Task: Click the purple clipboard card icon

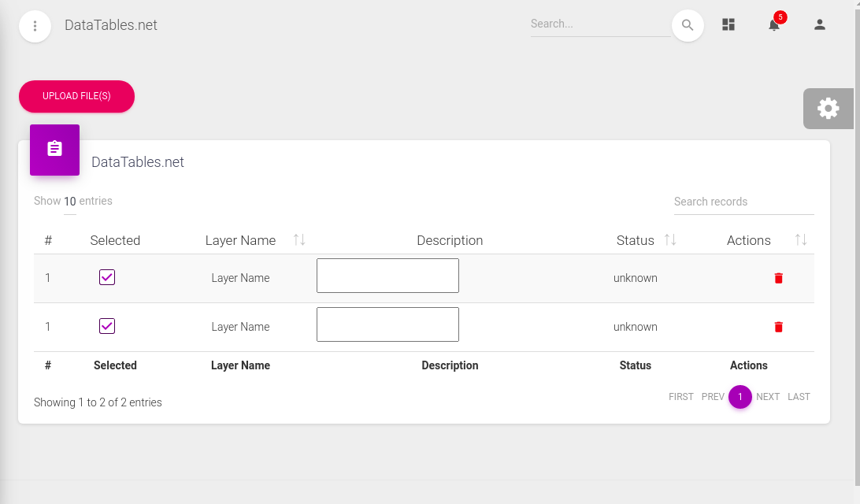Action: (x=54, y=150)
